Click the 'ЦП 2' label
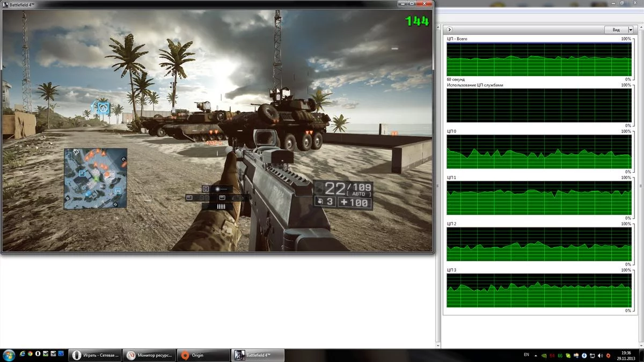 click(451, 224)
